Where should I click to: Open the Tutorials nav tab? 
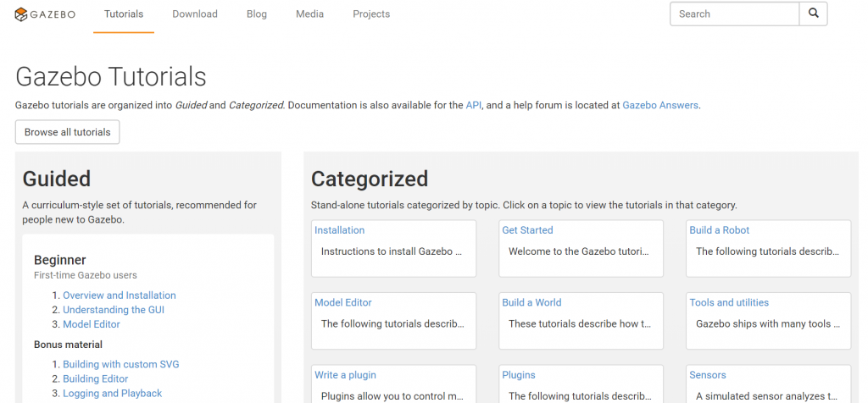pos(124,14)
